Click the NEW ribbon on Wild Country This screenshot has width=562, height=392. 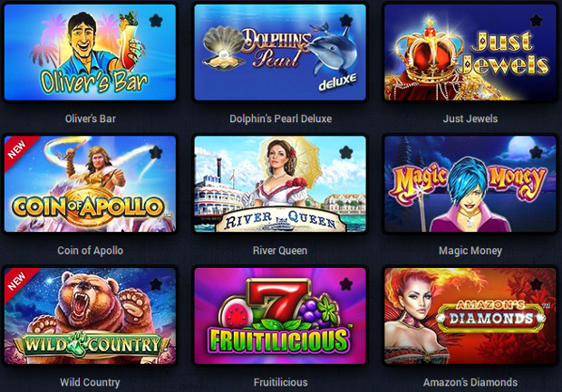(18, 282)
